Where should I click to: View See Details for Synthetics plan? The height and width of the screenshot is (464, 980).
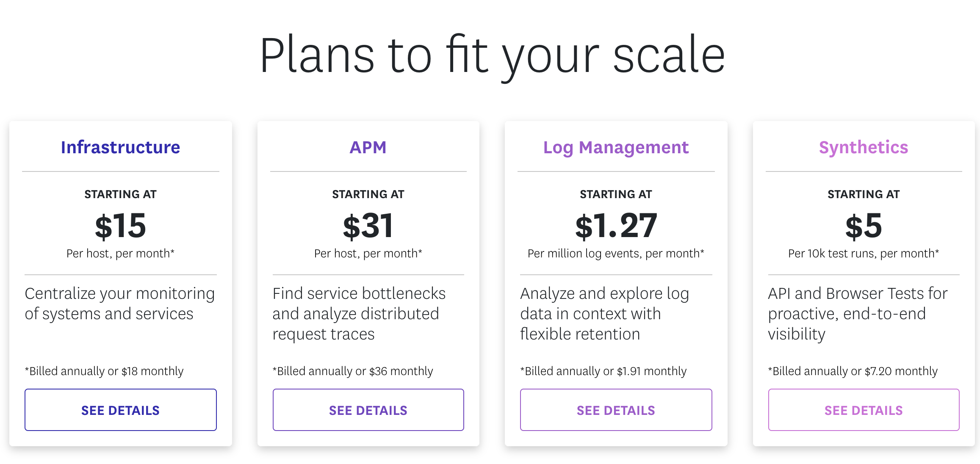pyautogui.click(x=864, y=410)
